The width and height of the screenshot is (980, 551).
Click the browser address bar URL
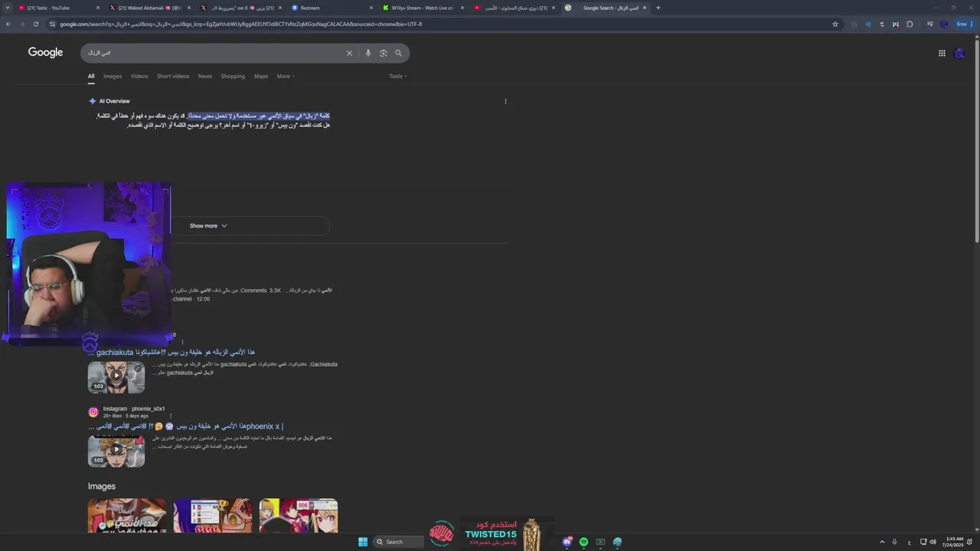pyautogui.click(x=240, y=24)
